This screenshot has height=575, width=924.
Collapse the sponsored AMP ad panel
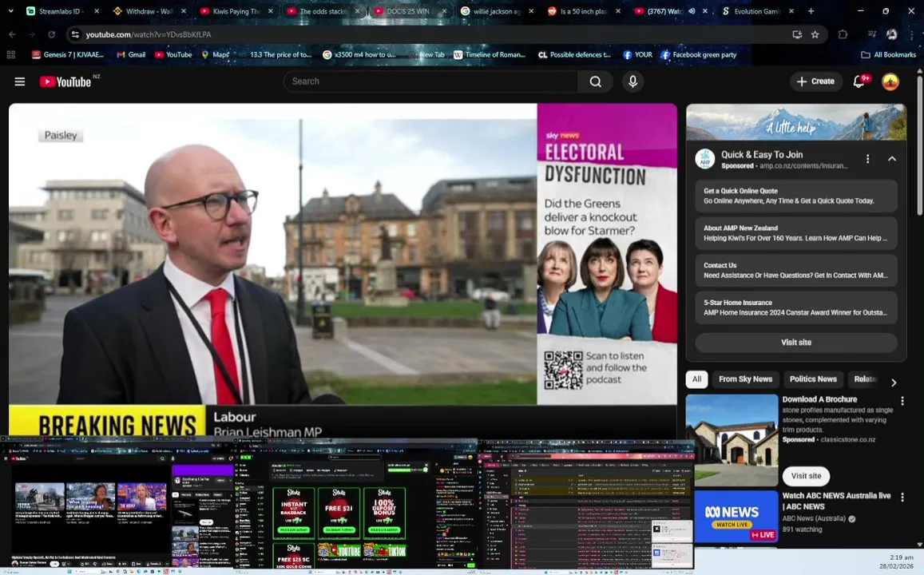(x=891, y=159)
